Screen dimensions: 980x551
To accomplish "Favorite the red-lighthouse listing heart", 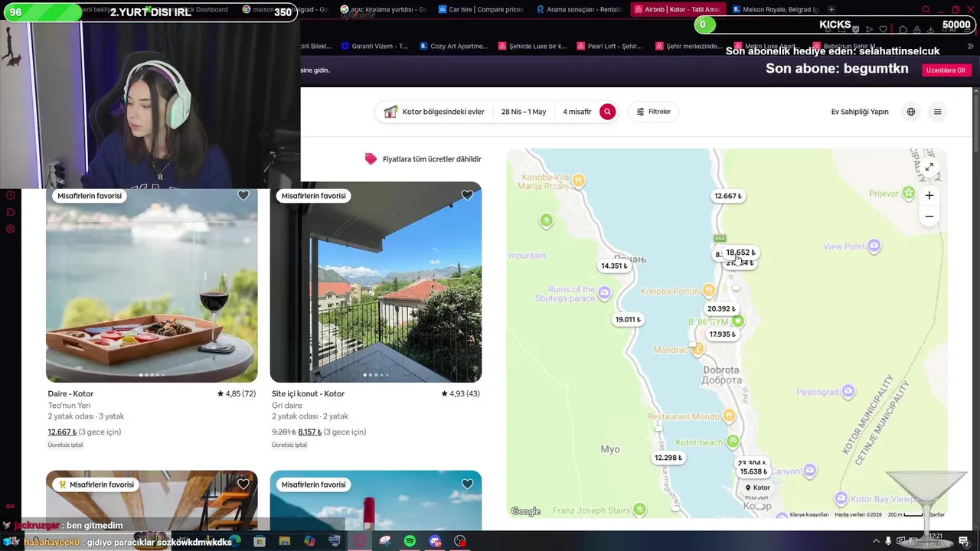I will pos(467,484).
